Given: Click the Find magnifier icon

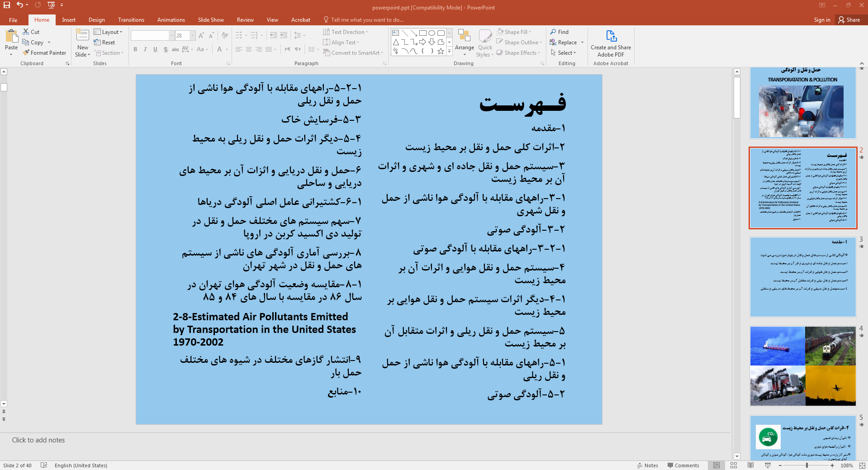Looking at the screenshot, I should 553,32.
